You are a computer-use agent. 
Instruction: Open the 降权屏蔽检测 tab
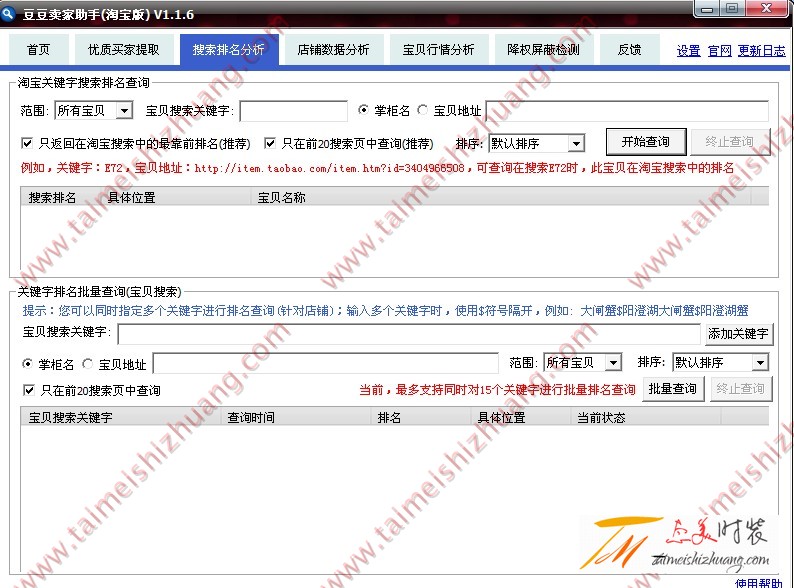543,50
